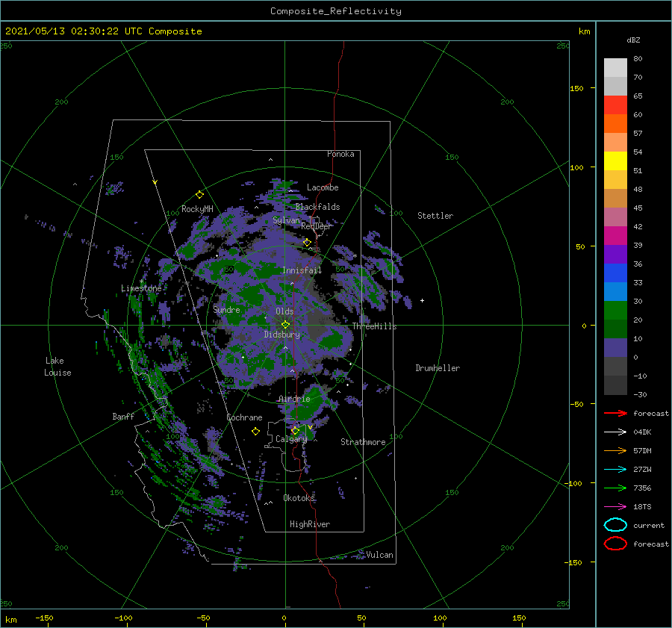Select the white 04DK arrow legend icon
This screenshot has height=628, width=672.
point(615,432)
